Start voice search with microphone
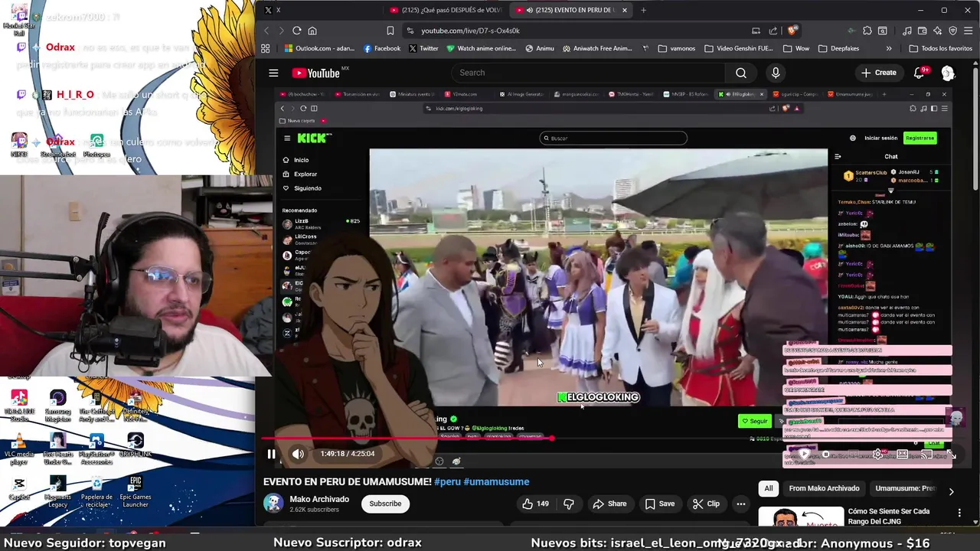The width and height of the screenshot is (980, 551). 776,73
